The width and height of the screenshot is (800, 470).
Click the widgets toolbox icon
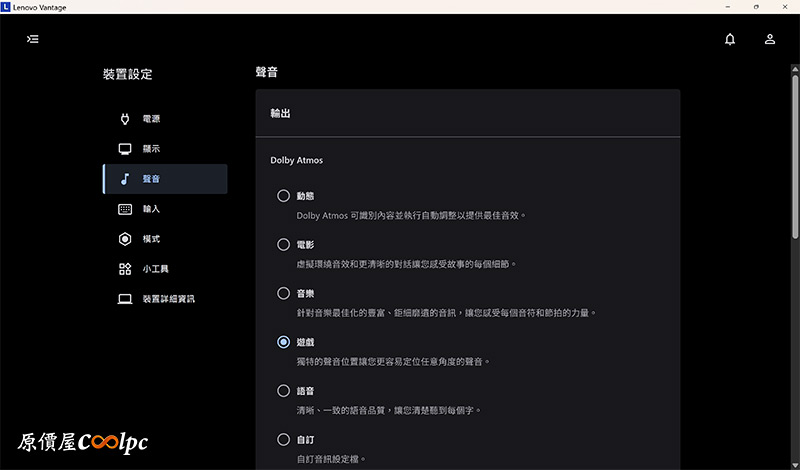pos(124,269)
